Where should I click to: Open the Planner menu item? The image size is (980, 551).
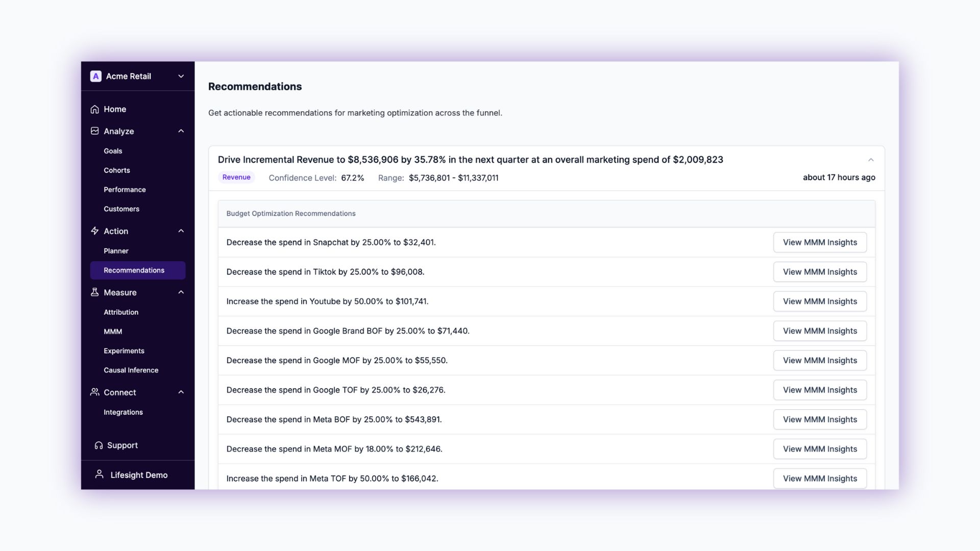coord(116,251)
